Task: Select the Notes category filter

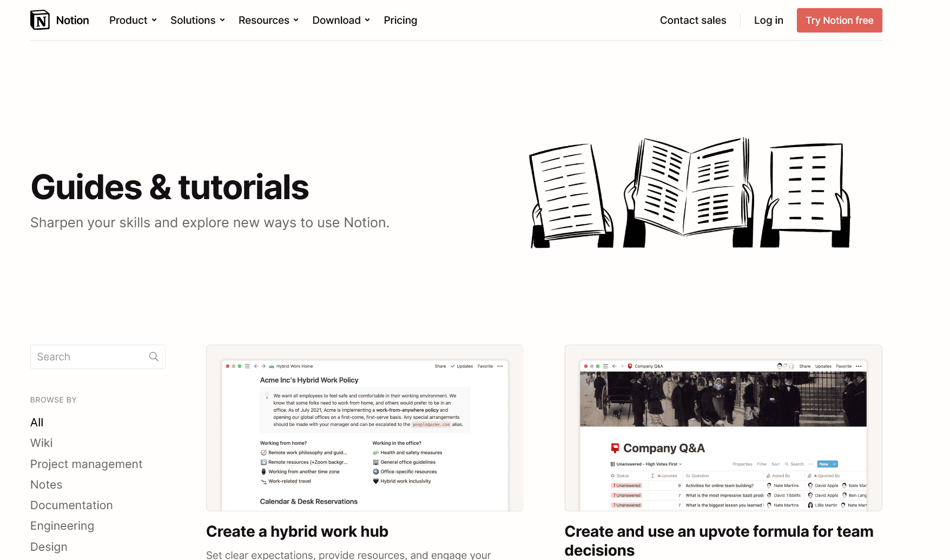Action: coord(47,485)
